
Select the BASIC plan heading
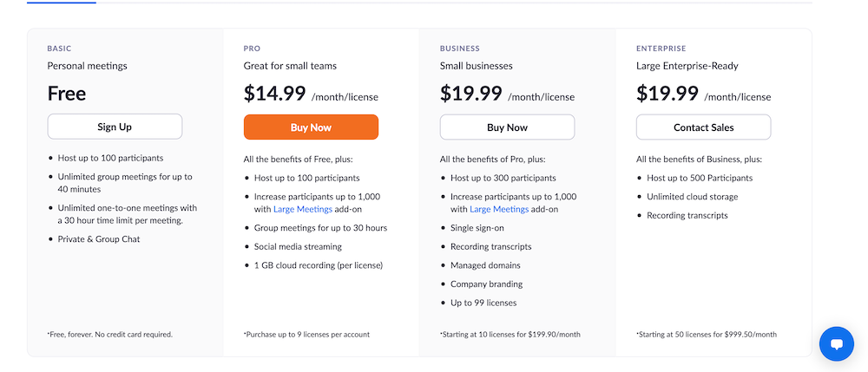click(x=59, y=49)
